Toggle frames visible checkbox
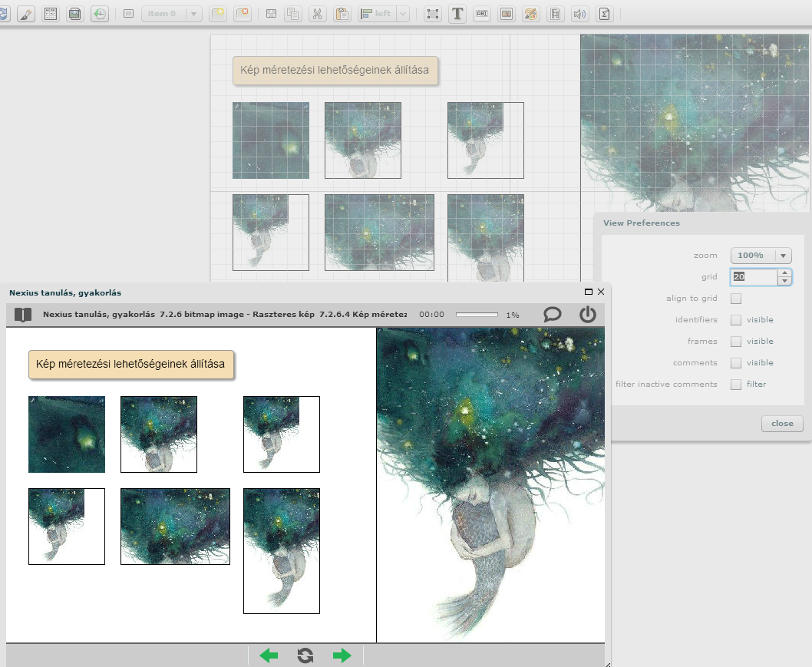The width and height of the screenshot is (812, 667). click(736, 342)
